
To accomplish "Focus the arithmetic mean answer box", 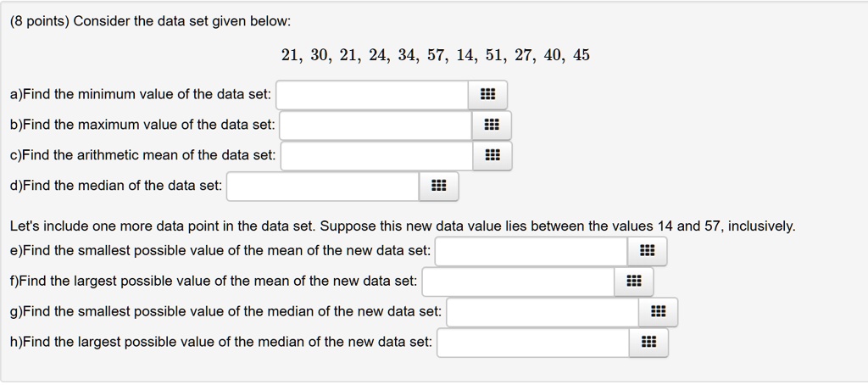I will pos(376,156).
